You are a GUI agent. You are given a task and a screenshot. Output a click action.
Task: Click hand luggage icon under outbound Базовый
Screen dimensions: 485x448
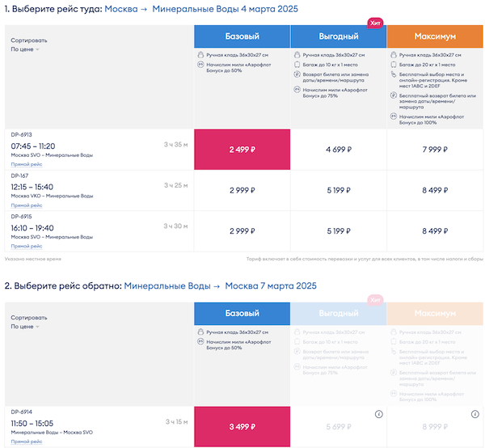(200, 55)
